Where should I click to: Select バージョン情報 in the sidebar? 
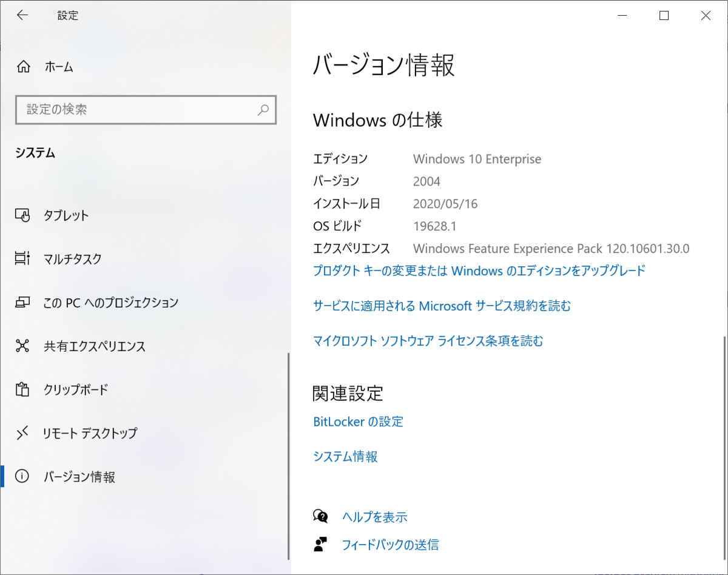[144, 477]
